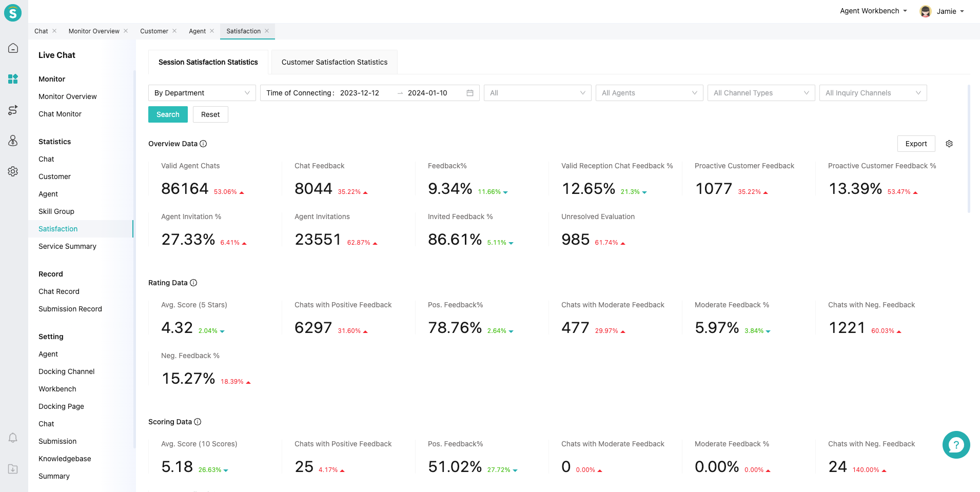
Task: Switch to the Chat page tab
Action: coord(41,31)
